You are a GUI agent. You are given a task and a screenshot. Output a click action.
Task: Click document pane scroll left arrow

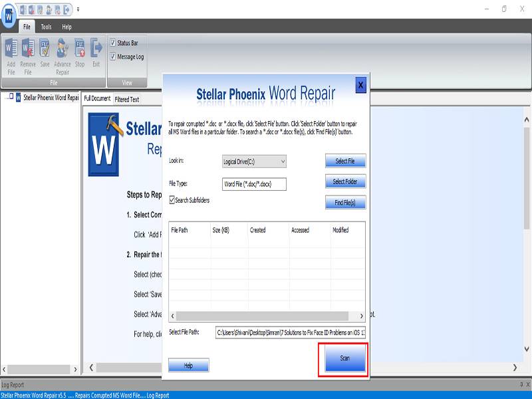91,368
